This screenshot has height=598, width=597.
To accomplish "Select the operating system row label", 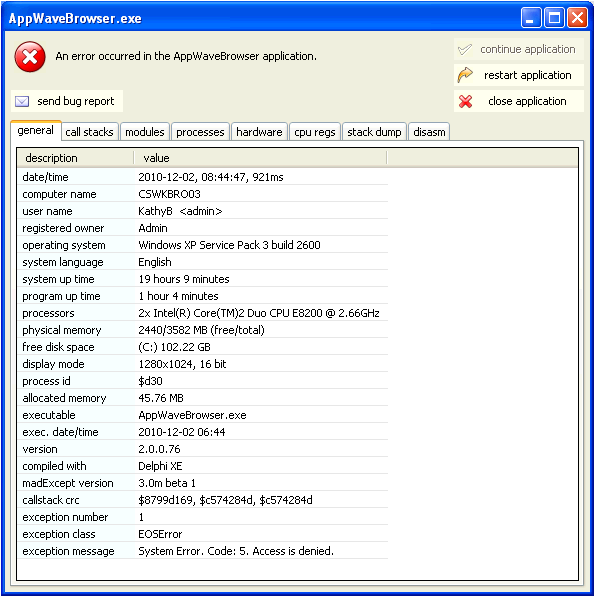I will click(64, 245).
